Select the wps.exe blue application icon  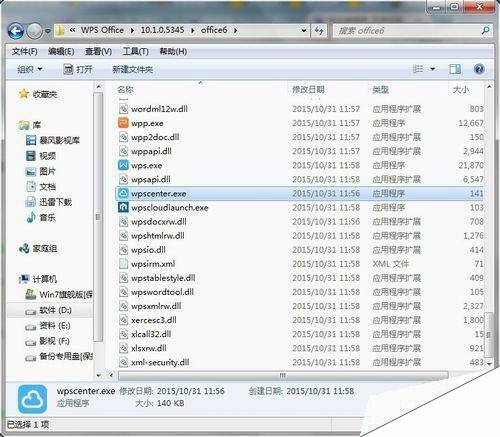coord(123,165)
